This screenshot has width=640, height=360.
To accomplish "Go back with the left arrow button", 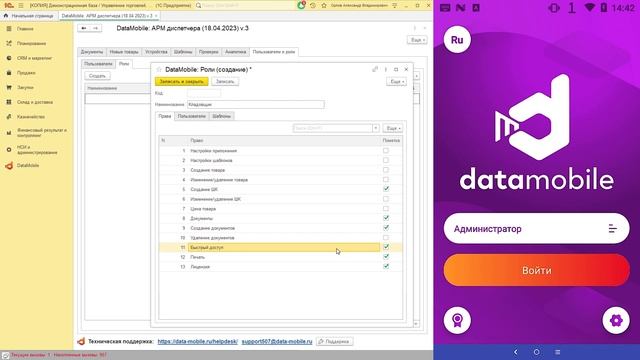I will point(84,28).
